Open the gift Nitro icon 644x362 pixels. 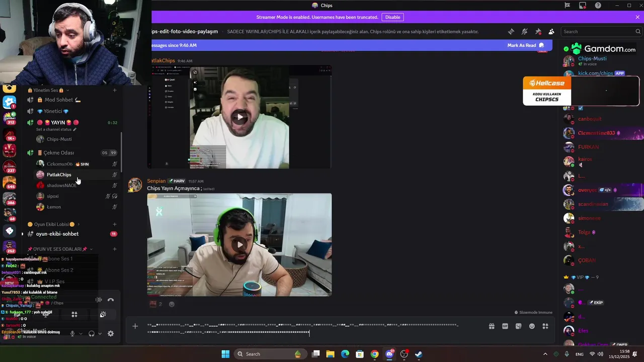coord(492,326)
